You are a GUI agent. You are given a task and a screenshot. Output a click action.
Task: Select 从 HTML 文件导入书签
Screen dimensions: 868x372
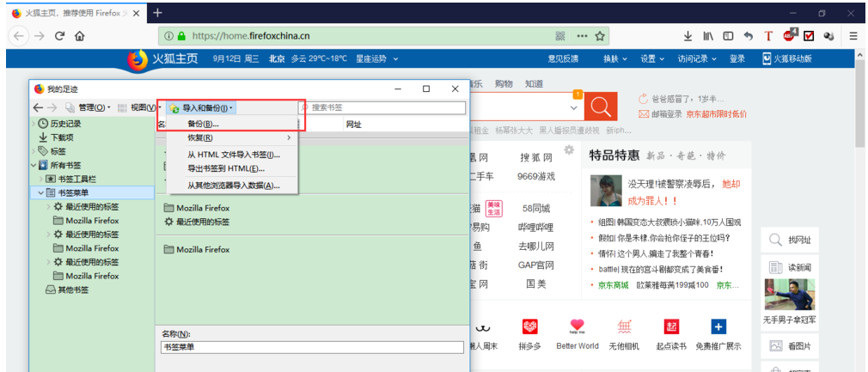click(233, 155)
